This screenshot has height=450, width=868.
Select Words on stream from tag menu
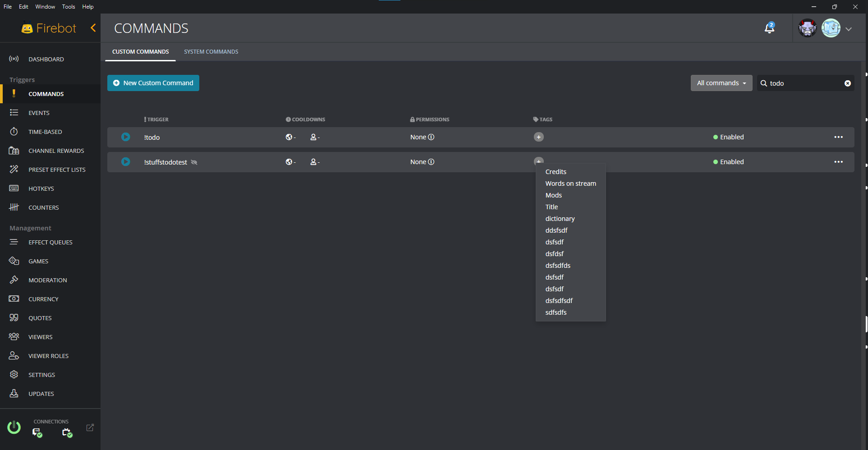[570, 183]
